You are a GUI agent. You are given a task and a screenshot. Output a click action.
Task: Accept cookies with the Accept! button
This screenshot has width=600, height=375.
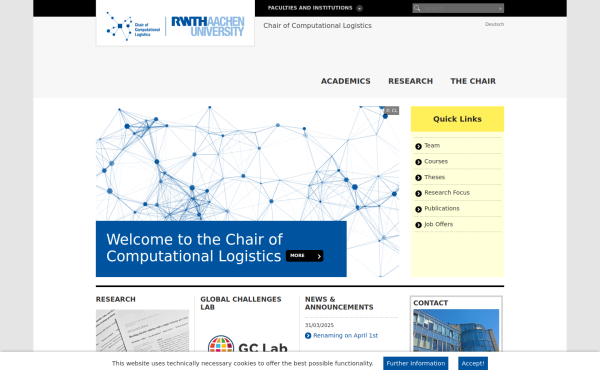coord(473,364)
